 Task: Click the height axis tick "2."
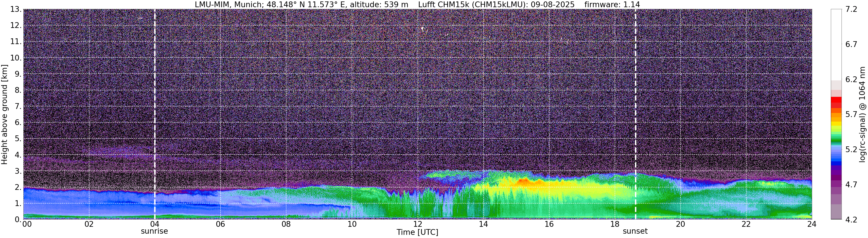(x=18, y=188)
